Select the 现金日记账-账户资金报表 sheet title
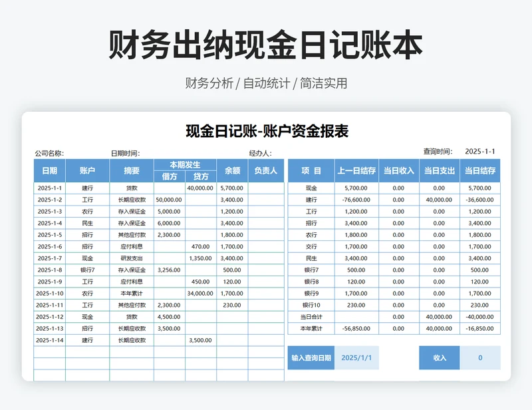 (267, 132)
